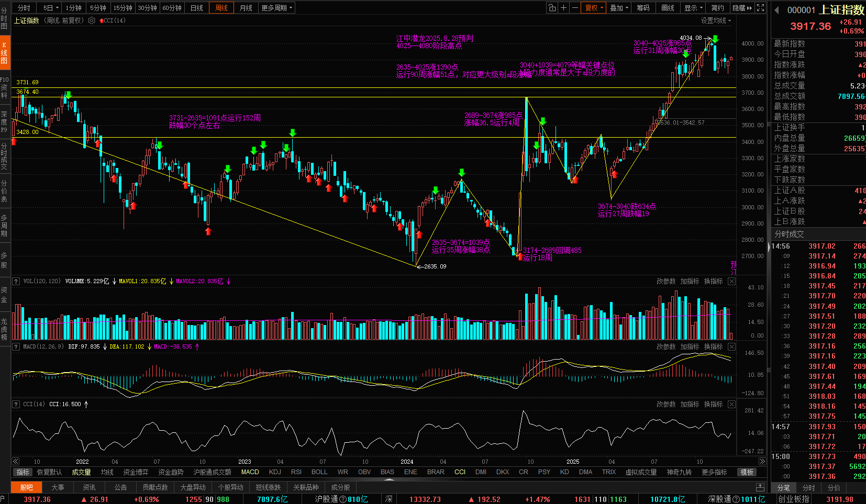Open the 设置均线 dropdown
Image resolution: width=866 pixels, height=504 pixels.
point(716,20)
